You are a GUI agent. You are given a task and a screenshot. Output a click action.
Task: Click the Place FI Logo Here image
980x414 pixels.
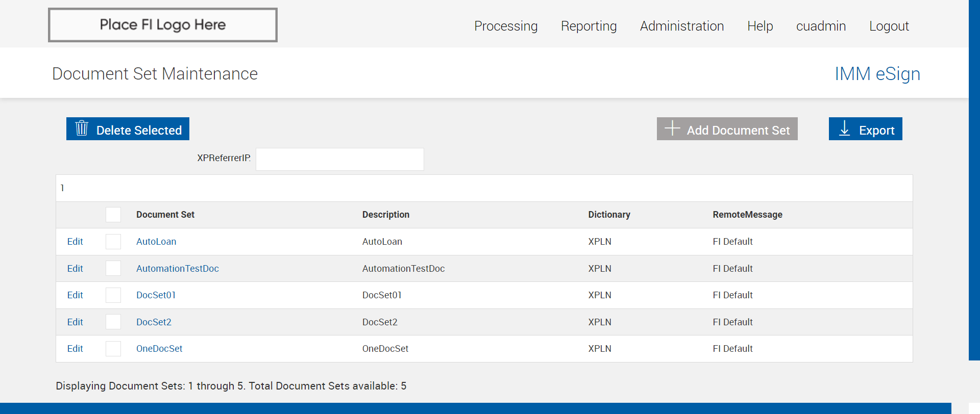click(163, 25)
